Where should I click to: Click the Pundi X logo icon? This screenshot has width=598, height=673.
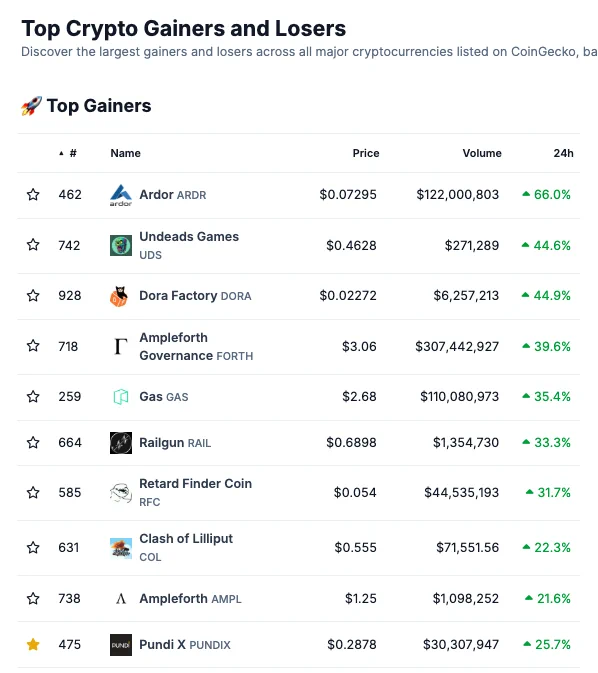pyautogui.click(x=121, y=645)
